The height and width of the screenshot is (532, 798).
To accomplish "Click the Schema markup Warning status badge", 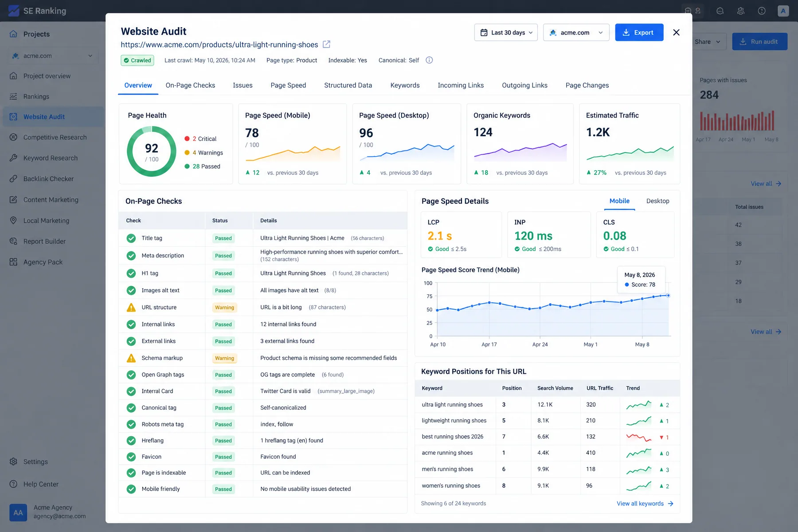I will [x=225, y=358].
